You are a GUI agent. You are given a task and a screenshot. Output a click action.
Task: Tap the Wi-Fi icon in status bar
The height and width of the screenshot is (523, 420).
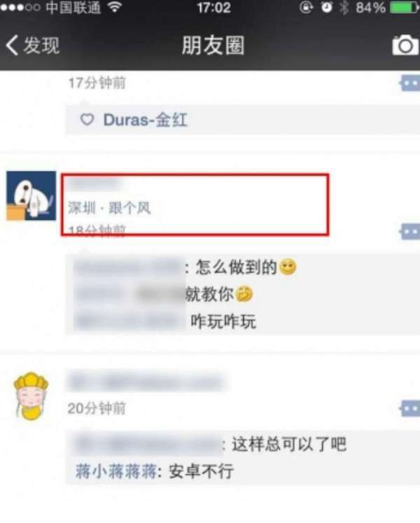click(114, 7)
